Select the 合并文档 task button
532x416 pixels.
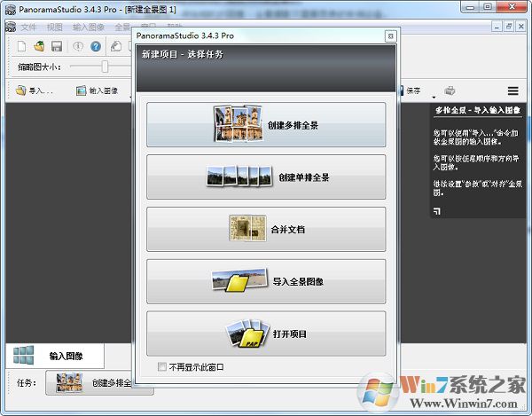pyautogui.click(x=266, y=230)
